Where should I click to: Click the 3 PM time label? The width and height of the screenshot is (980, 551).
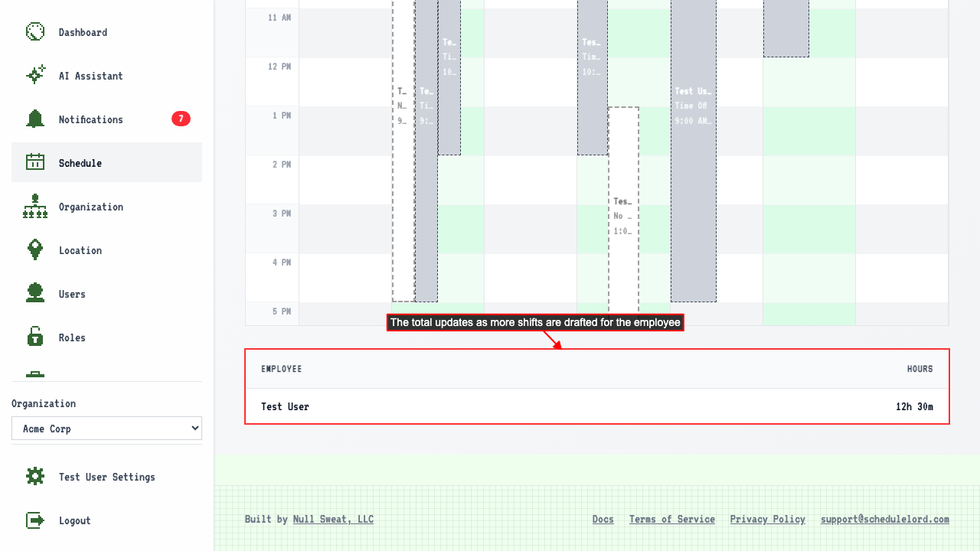(x=282, y=214)
